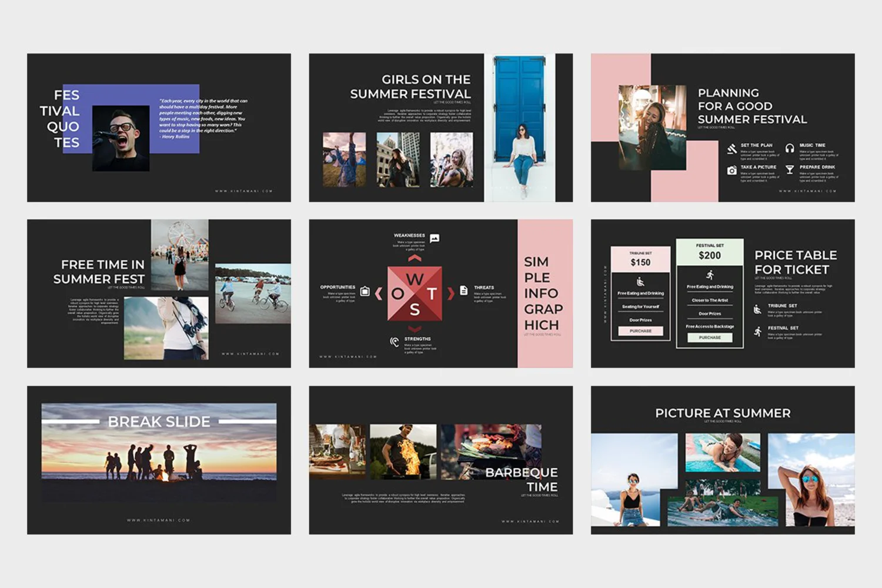Click the red up chevron above SWOT
The width and height of the screenshot is (882, 588).
[415, 258]
